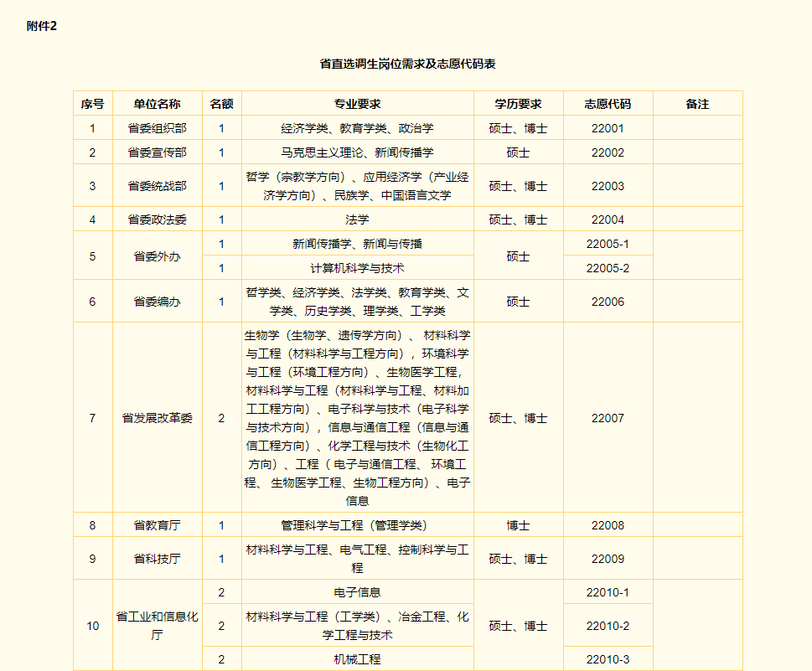The width and height of the screenshot is (812, 671).
Task: Click the 计算机科学与技术 major cell
Action: pos(357,268)
